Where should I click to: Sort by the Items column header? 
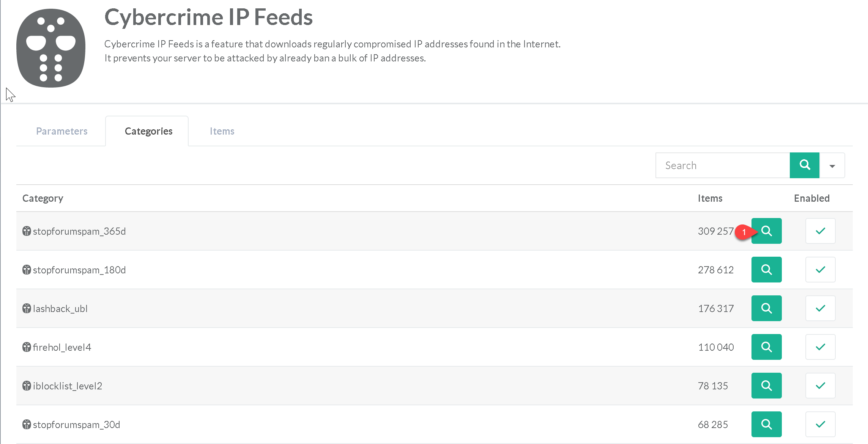pyautogui.click(x=710, y=198)
